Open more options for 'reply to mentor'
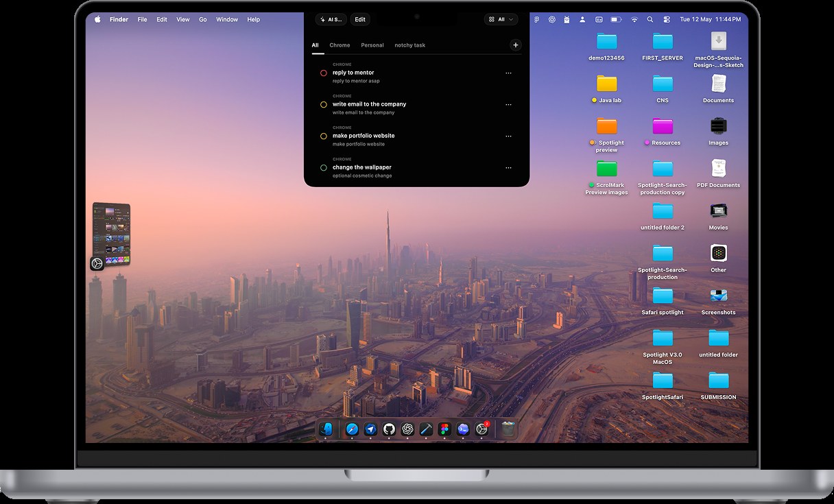 508,73
